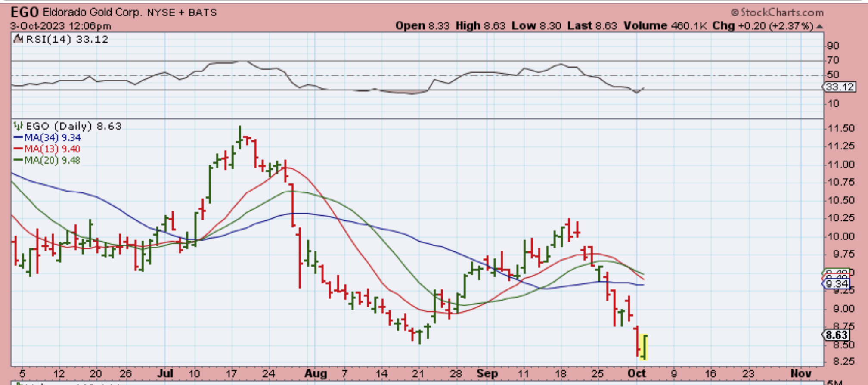Click the Sep label on date axis

(x=487, y=373)
